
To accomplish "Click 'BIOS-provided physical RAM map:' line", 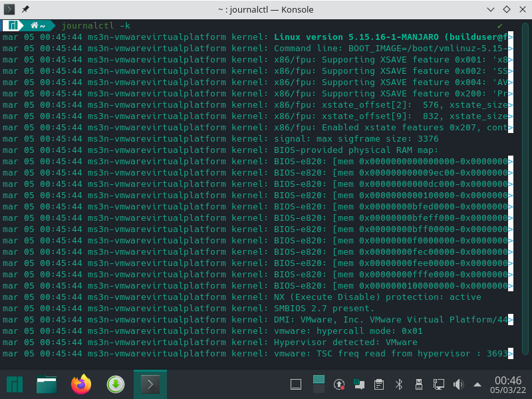I will coord(221,150).
